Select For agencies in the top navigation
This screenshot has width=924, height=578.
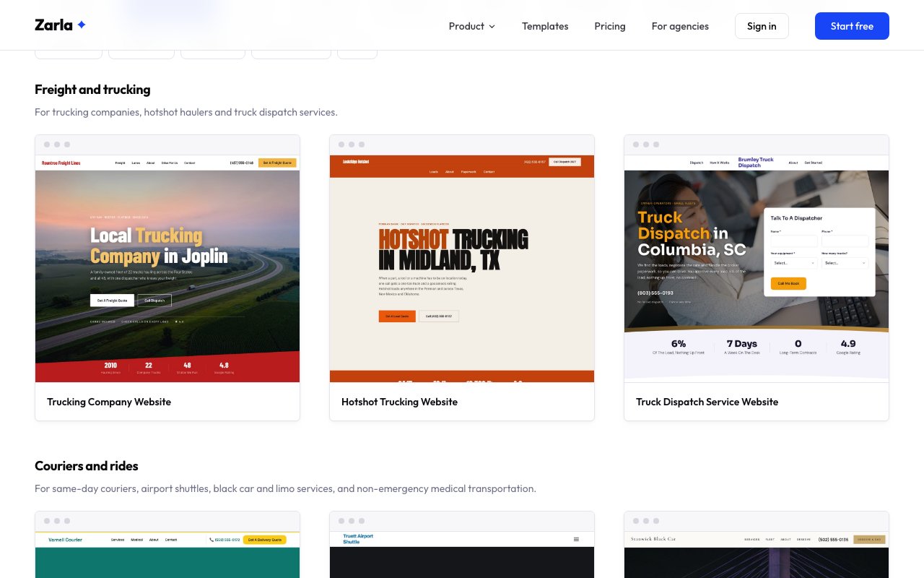coord(680,26)
